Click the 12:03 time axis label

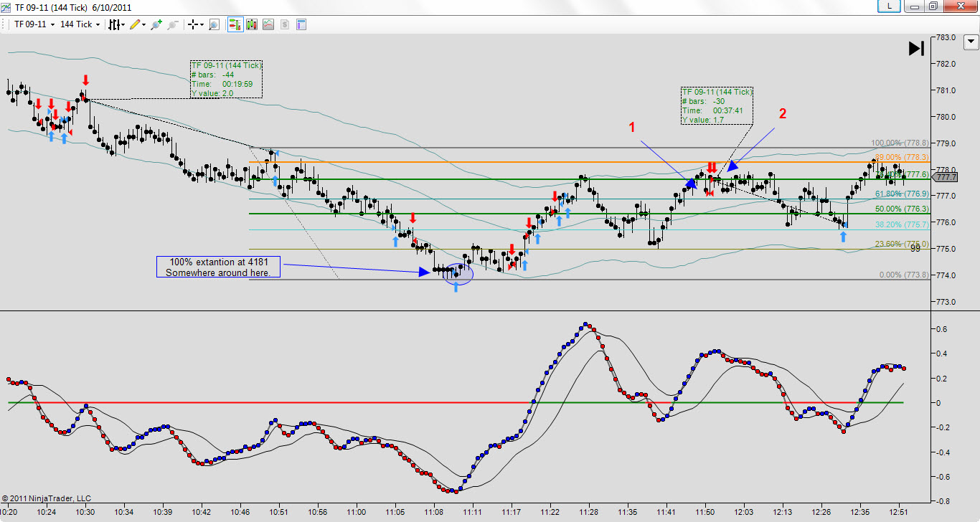coord(744,512)
